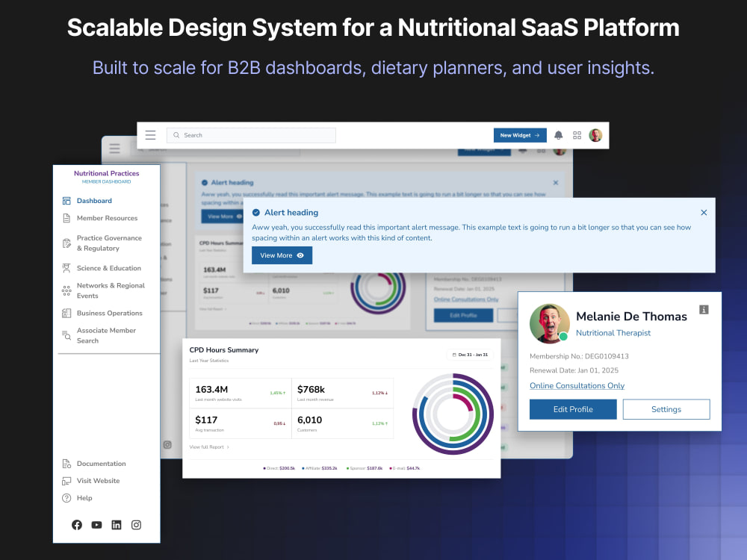Open Documentation link in sidebar
This screenshot has width=747, height=560.
(101, 464)
